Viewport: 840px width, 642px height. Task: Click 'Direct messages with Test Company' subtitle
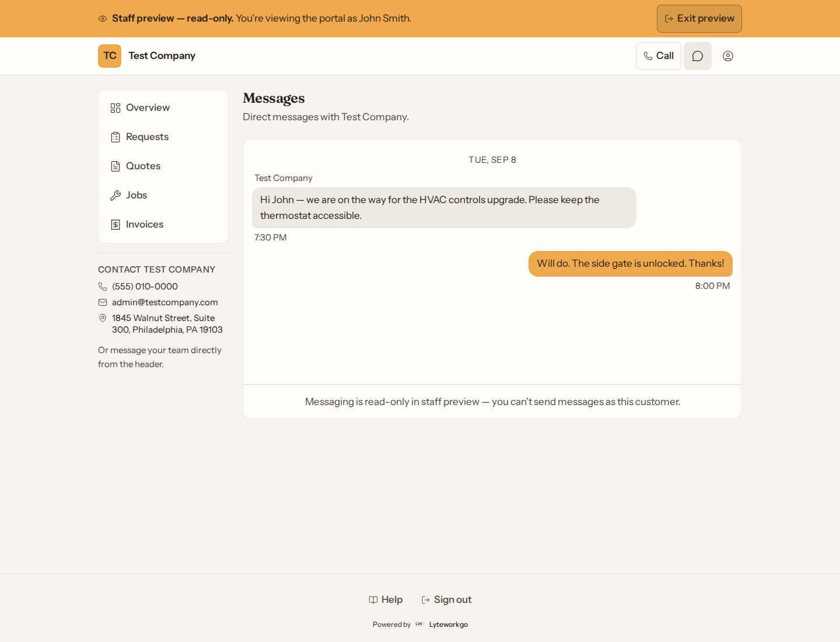[x=325, y=117]
